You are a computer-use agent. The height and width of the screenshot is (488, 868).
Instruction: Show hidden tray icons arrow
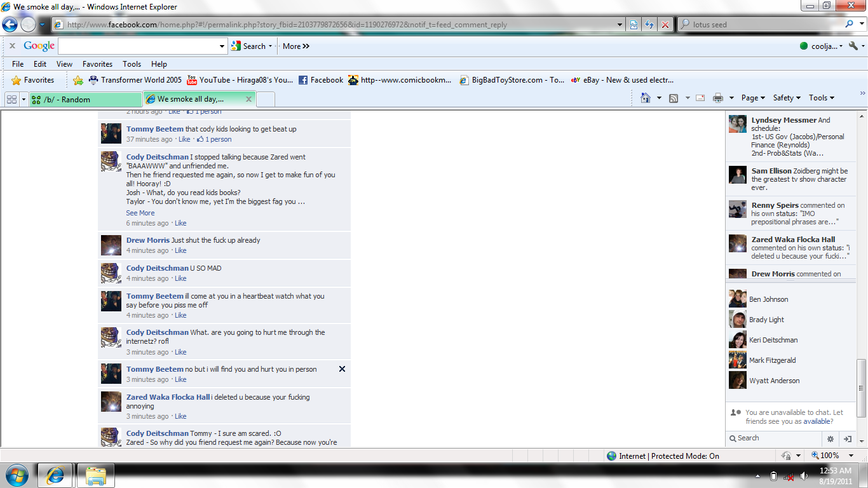(757, 475)
